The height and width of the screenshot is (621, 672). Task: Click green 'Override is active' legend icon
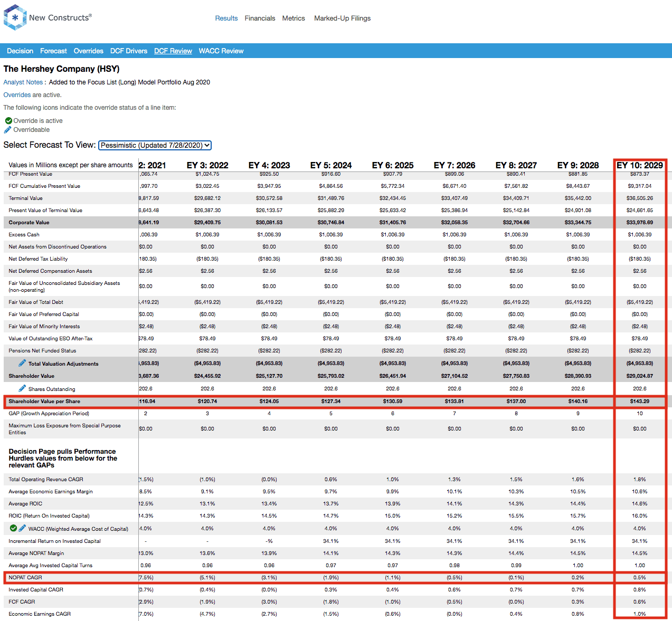pos(8,121)
